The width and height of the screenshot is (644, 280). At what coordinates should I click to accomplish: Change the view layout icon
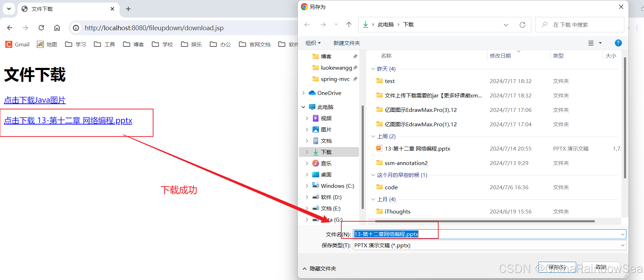click(x=591, y=43)
